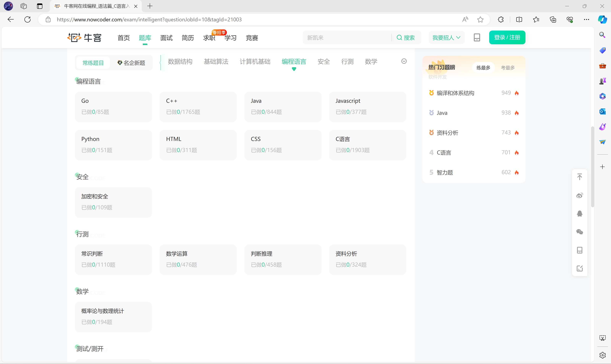The height and width of the screenshot is (364, 611).
Task: Open 常识判断 question set card
Action: (x=113, y=260)
